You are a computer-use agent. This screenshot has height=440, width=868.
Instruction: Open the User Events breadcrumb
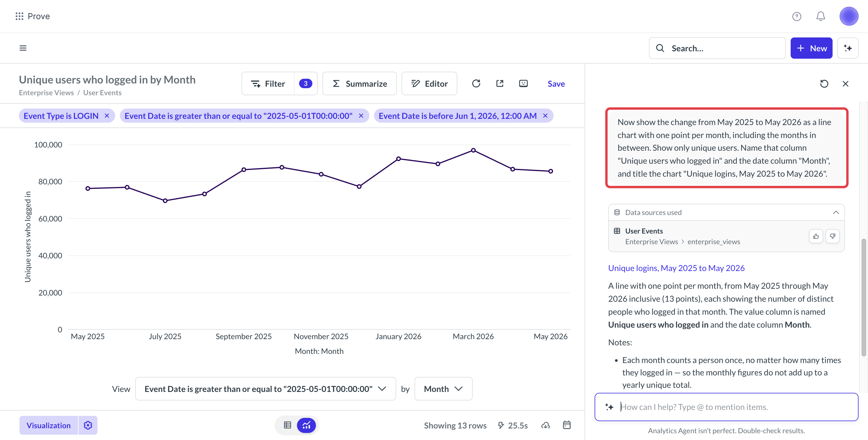(x=102, y=93)
